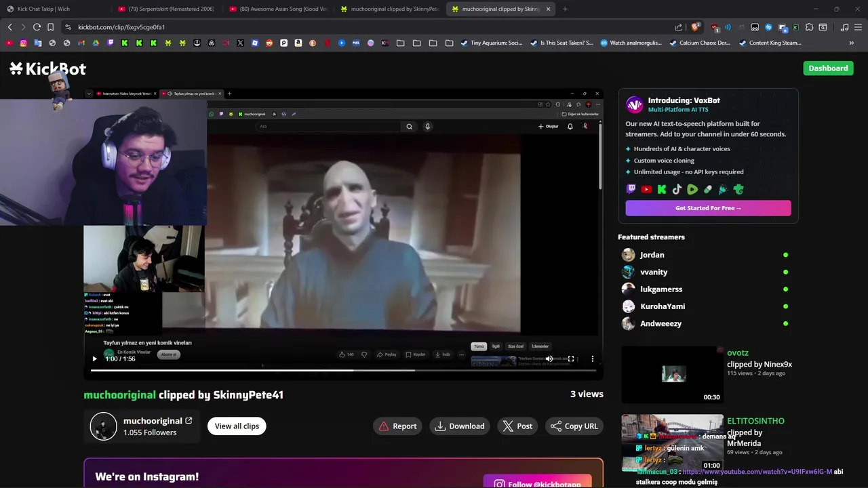Open the Content King Steam bookmark
Viewport: 868px width, 488px height.
[770, 43]
